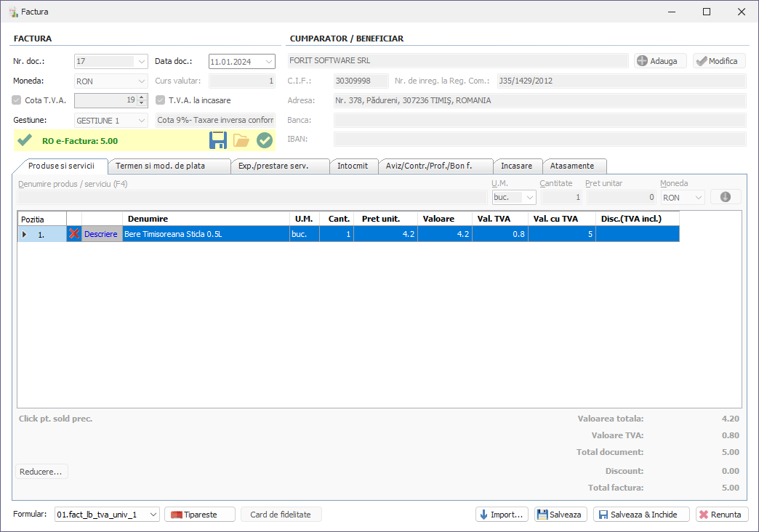Delete row 1 with red X icon

click(74, 234)
